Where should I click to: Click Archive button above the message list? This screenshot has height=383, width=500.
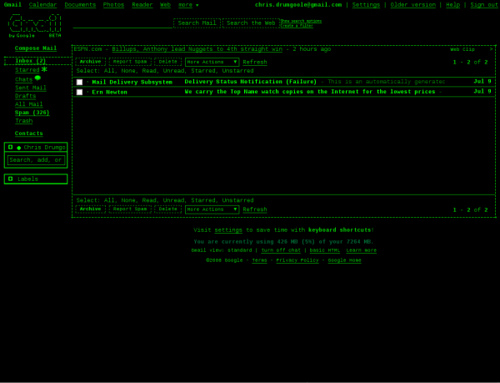pyautogui.click(x=90, y=62)
